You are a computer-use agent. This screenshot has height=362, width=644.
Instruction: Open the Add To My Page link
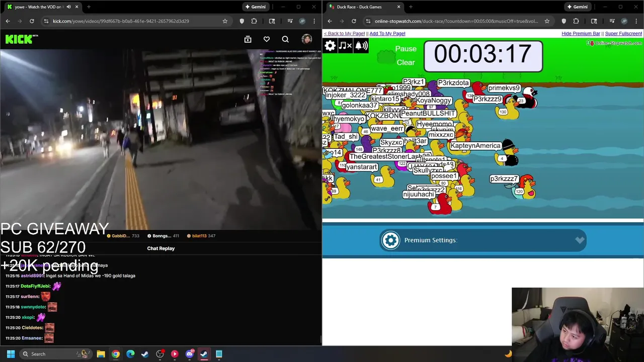[x=387, y=34]
